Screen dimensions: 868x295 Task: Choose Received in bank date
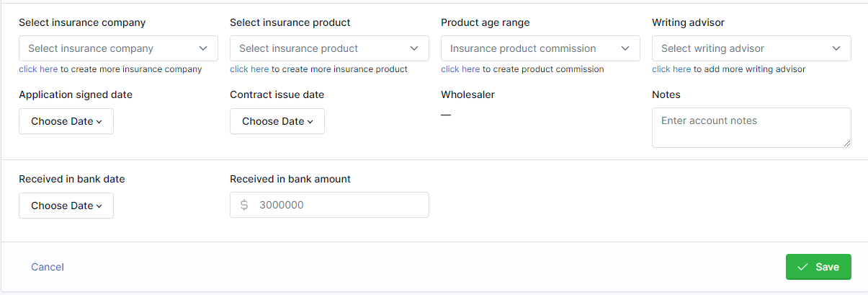[66, 206]
